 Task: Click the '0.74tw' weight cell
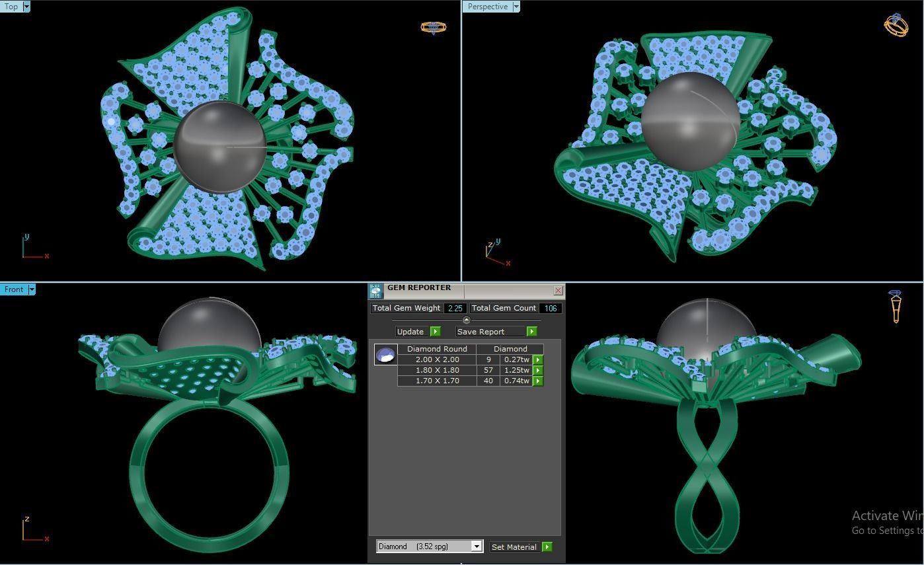click(x=517, y=381)
